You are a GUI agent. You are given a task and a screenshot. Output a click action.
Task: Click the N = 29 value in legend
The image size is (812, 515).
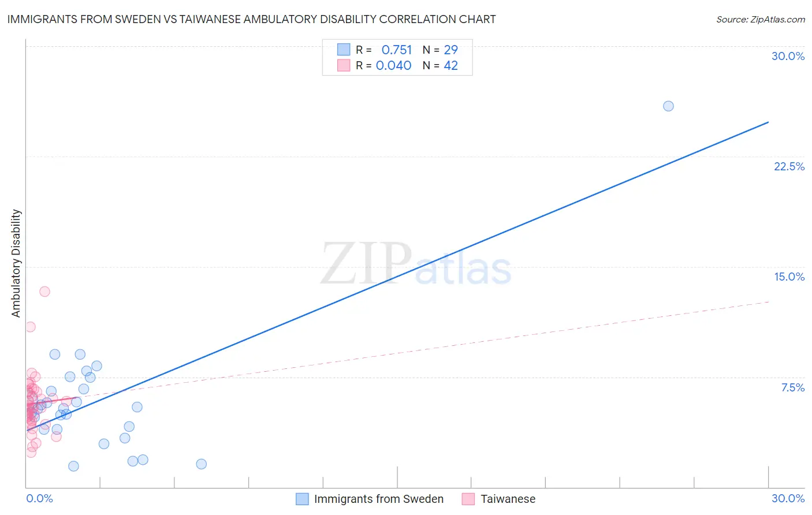(440, 50)
